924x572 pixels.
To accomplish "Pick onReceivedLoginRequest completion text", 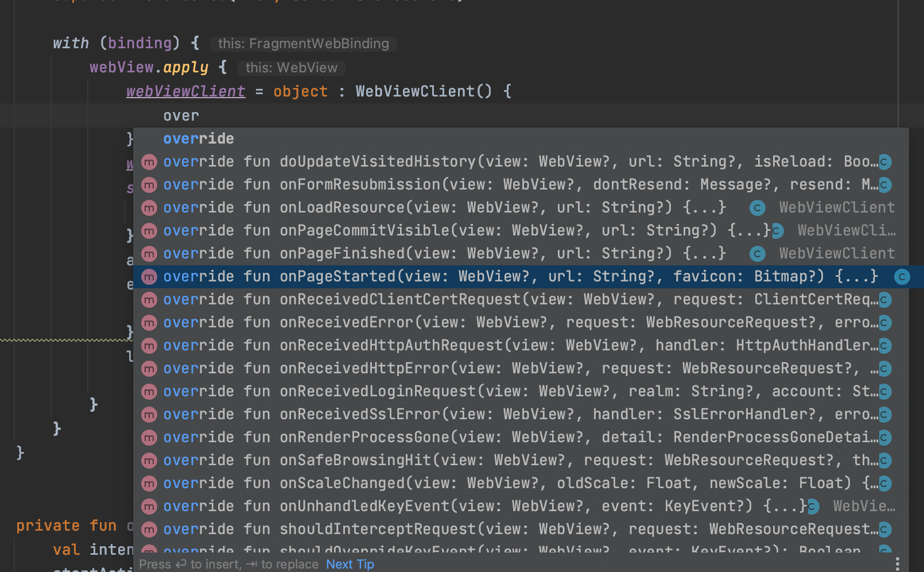I will pos(521,391).
